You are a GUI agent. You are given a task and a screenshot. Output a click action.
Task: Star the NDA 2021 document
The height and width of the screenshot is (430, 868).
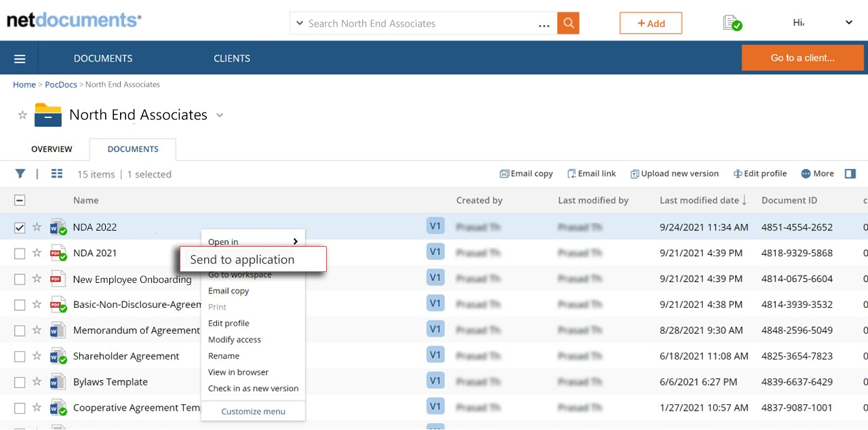coord(37,253)
